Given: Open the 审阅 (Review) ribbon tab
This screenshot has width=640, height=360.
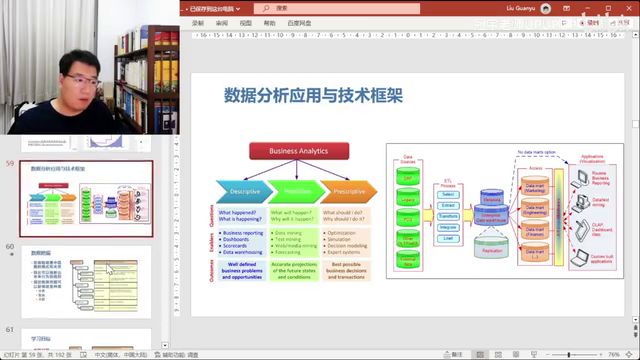Looking at the screenshot, I should [222, 23].
